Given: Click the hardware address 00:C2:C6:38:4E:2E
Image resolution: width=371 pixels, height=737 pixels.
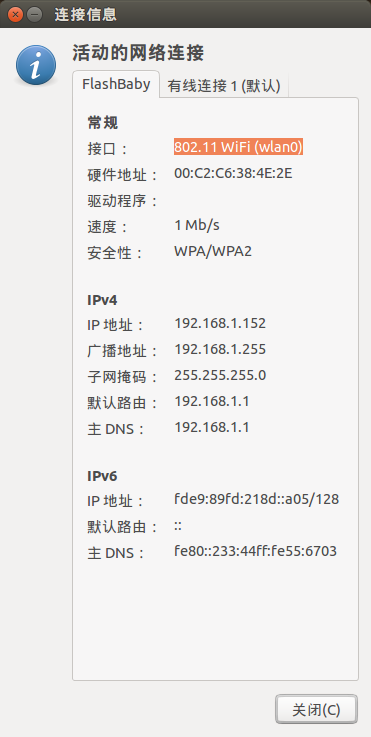Looking at the screenshot, I should point(233,173).
